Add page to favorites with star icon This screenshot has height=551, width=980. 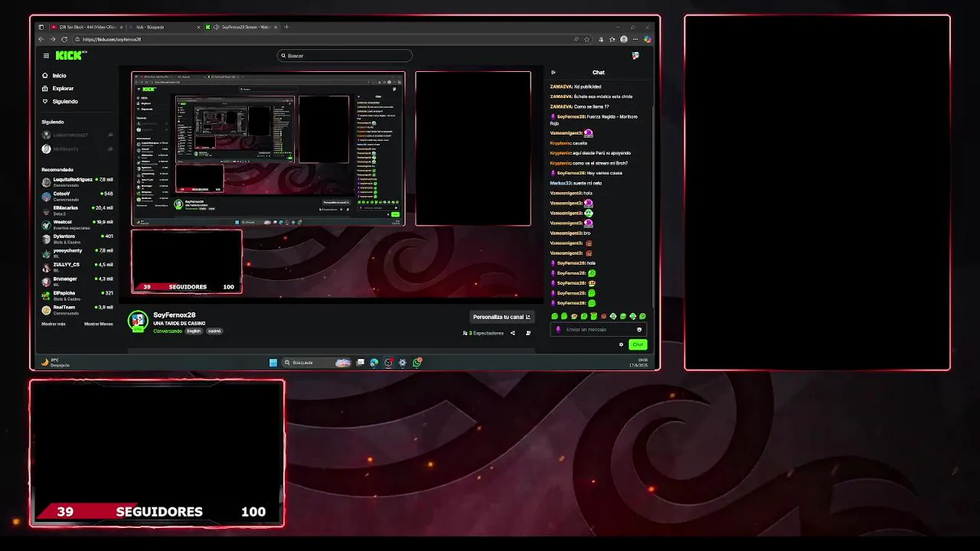tap(586, 39)
